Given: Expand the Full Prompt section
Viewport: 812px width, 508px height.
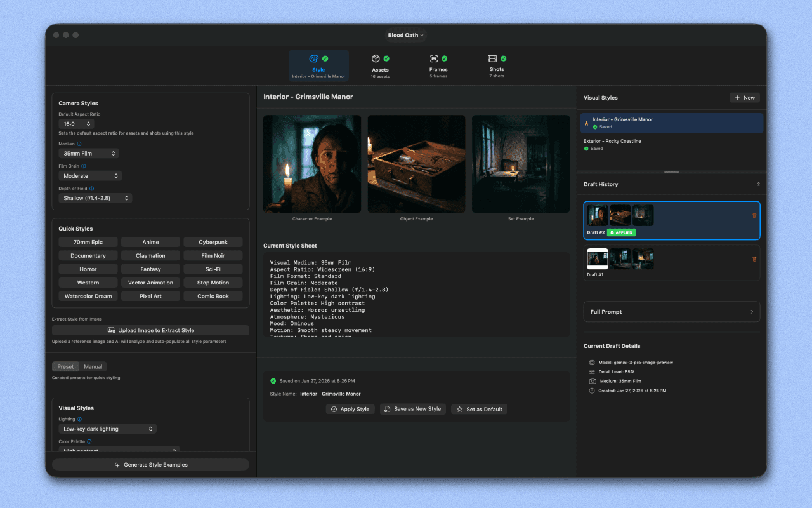Looking at the screenshot, I should coord(671,311).
